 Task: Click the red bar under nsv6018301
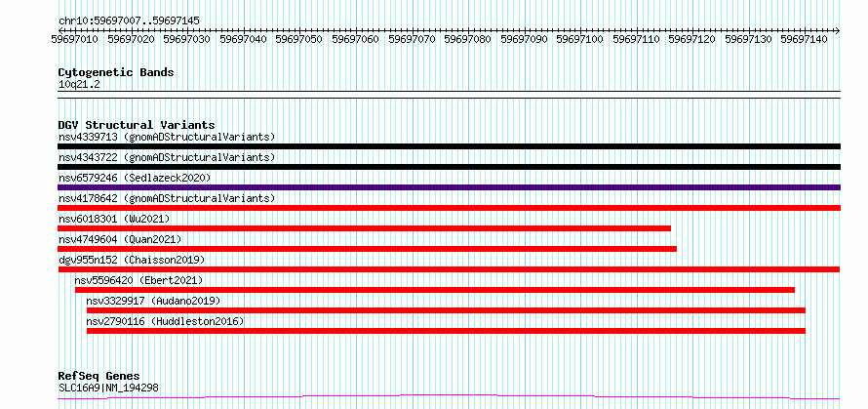pos(364,228)
